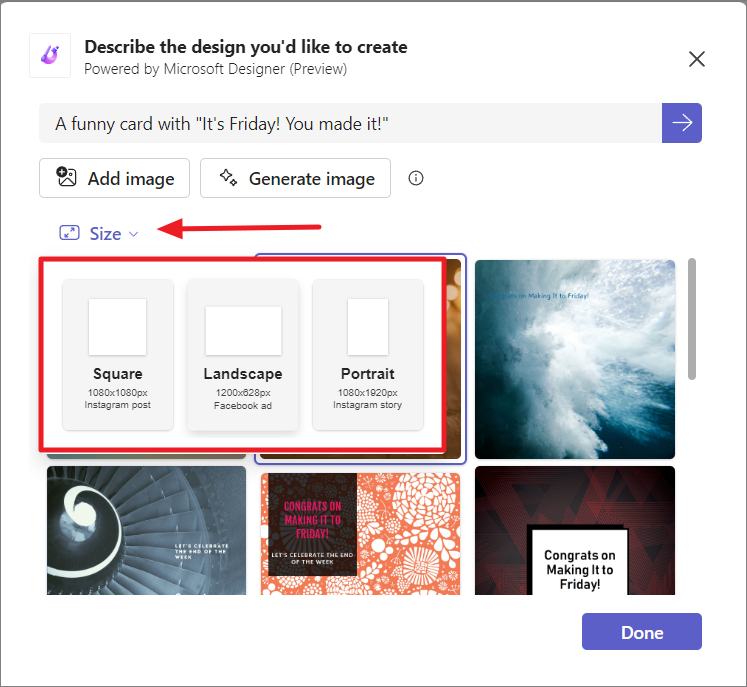Click the Size resize icon
Screen dimensions: 747x687
(69, 233)
